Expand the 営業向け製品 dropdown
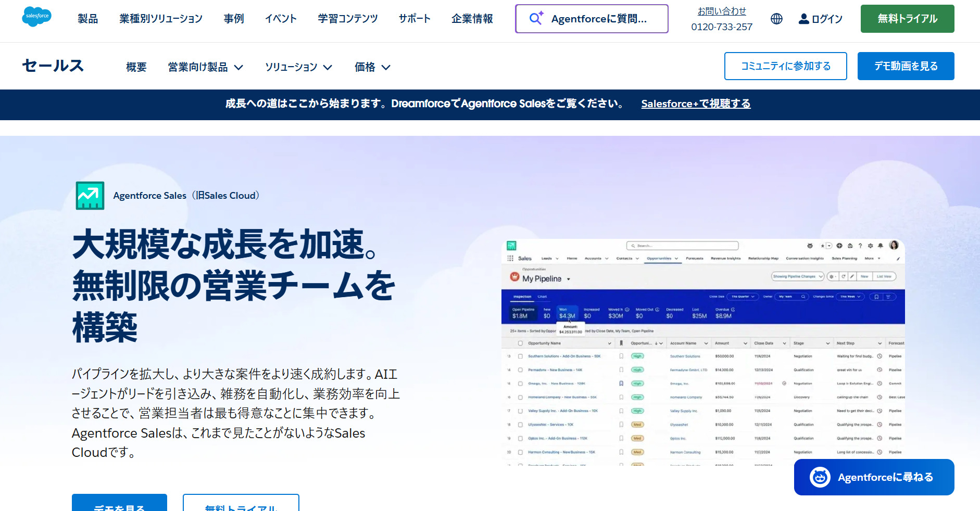980x511 pixels. (206, 67)
